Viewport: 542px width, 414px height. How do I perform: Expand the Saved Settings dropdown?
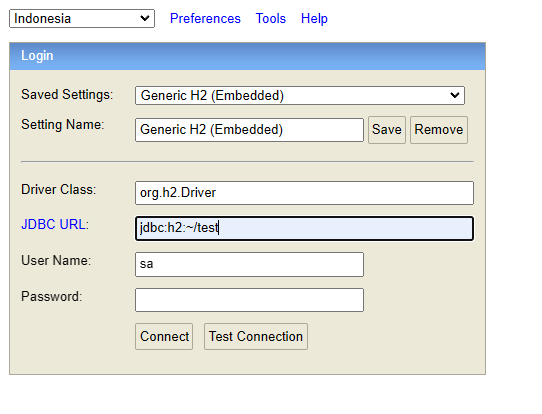(x=300, y=95)
